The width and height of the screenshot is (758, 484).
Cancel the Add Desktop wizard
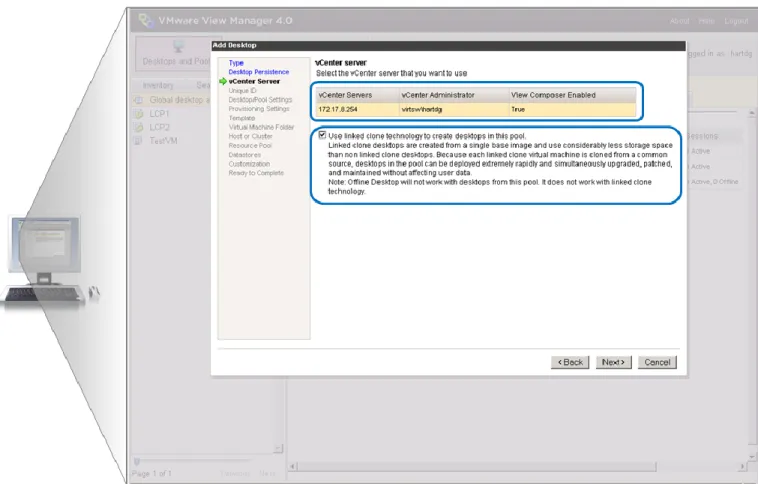[x=657, y=362]
